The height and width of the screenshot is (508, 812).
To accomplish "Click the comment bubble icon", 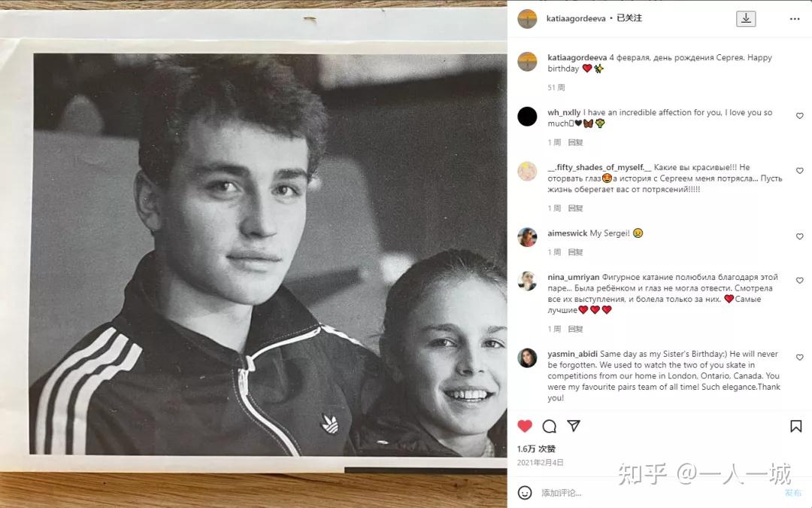I will click(549, 426).
